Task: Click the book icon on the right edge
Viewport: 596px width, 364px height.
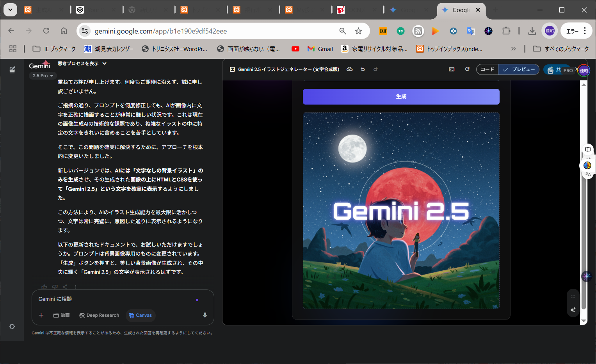Action: tap(588, 149)
